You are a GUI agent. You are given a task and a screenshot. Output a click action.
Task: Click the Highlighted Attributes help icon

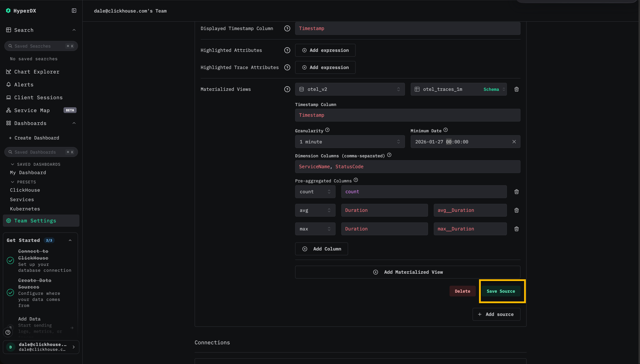(287, 50)
